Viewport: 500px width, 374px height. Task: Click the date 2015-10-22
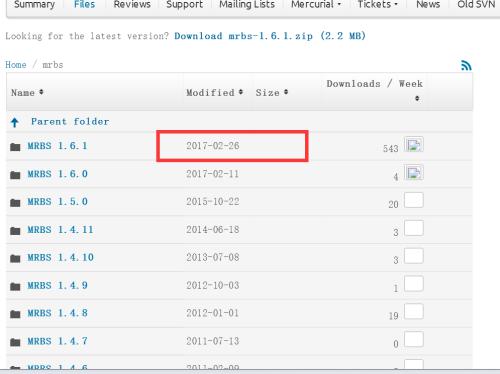tap(213, 201)
